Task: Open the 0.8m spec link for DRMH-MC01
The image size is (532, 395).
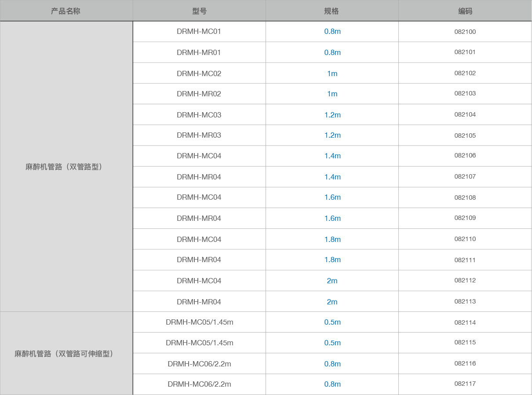Action: (332, 32)
